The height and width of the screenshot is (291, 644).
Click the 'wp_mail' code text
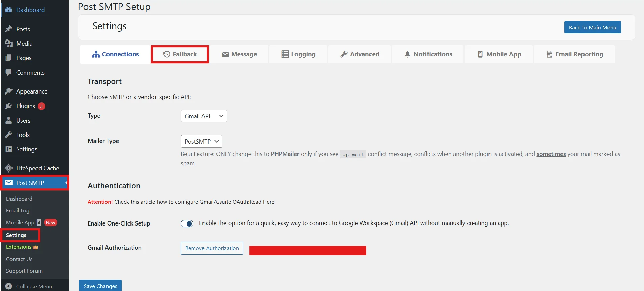pyautogui.click(x=353, y=155)
